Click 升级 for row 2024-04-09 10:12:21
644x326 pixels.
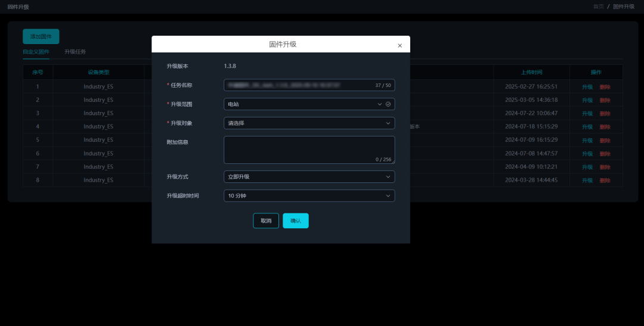[x=587, y=167]
